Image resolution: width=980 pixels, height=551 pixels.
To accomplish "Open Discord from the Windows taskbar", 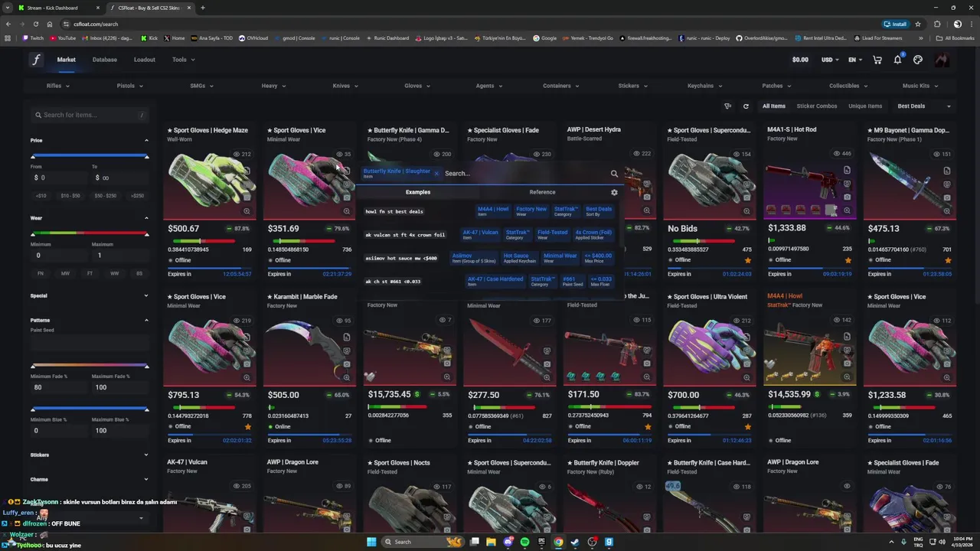I will point(508,542).
